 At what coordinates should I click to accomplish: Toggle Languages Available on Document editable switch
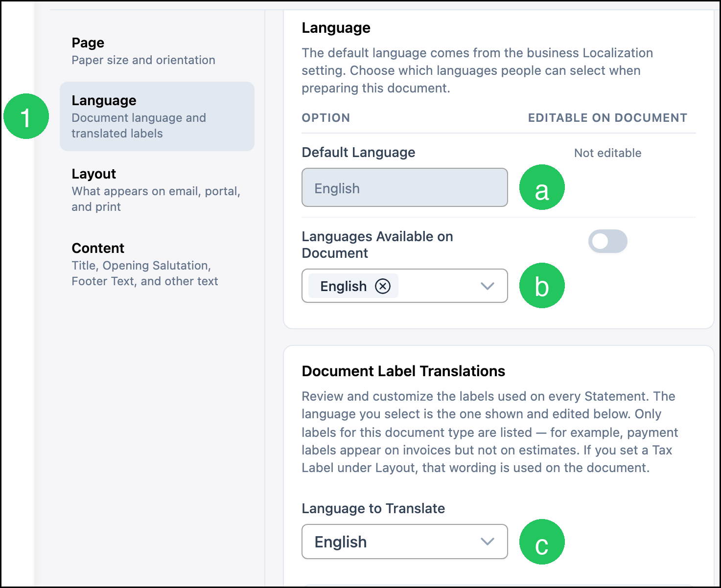click(x=607, y=241)
